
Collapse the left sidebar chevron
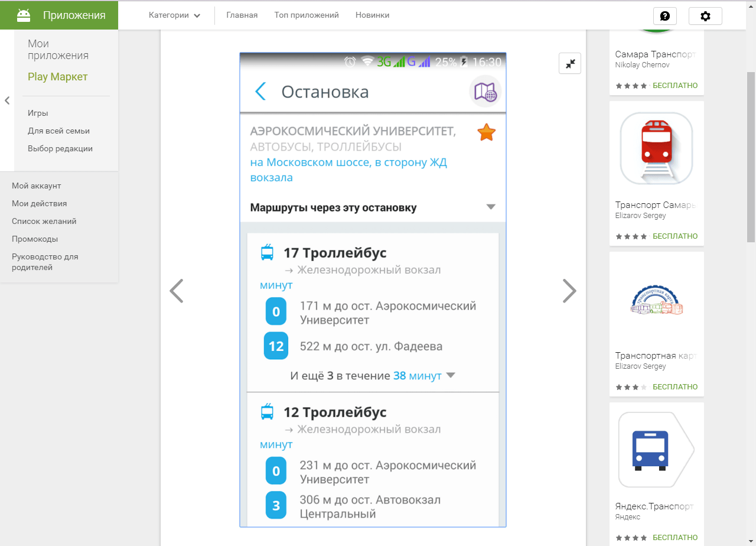point(7,100)
